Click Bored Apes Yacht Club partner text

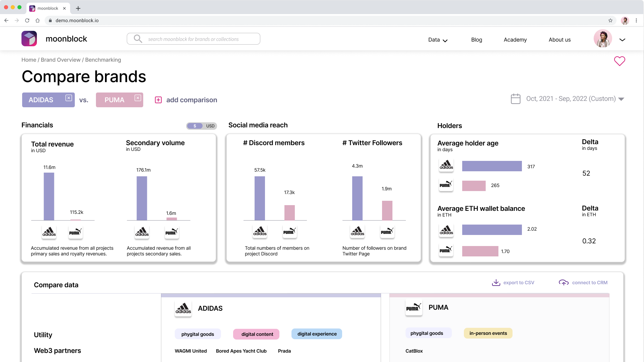[x=241, y=351]
